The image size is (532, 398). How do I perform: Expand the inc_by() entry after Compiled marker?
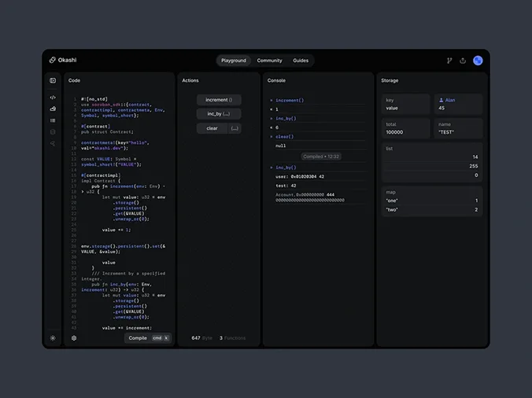272,168
